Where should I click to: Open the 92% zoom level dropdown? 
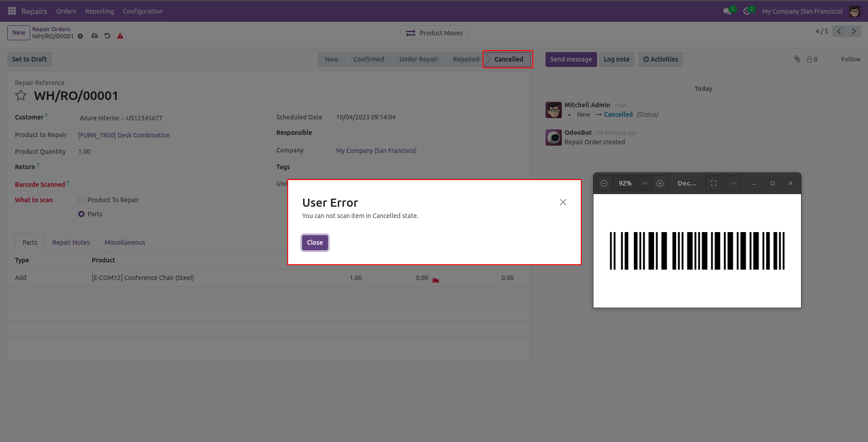pyautogui.click(x=645, y=183)
